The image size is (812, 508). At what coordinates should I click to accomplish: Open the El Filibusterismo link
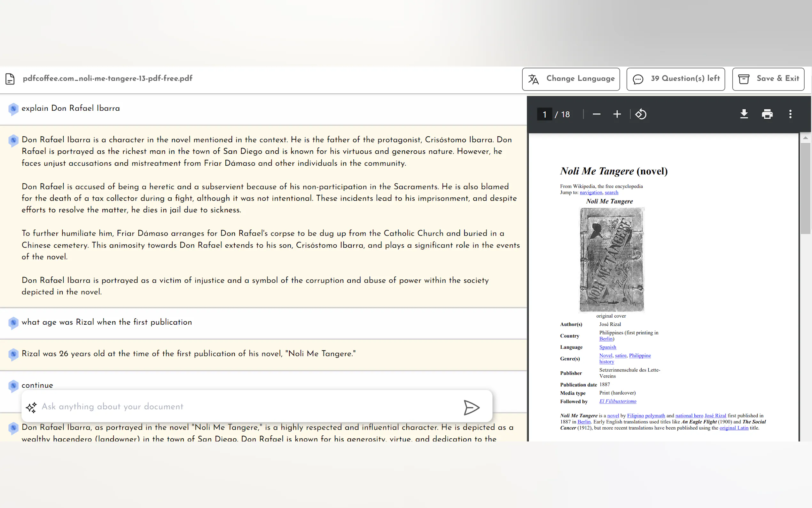pos(618,401)
